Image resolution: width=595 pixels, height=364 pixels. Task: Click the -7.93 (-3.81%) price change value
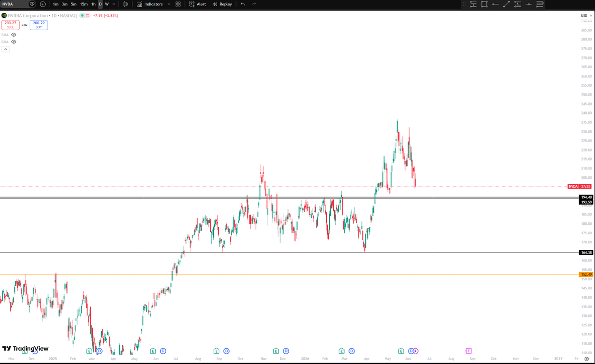[106, 16]
